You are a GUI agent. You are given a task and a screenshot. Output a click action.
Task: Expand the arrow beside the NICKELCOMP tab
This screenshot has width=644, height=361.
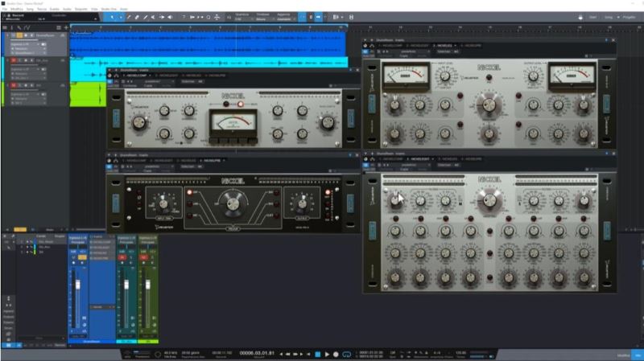tap(150, 76)
